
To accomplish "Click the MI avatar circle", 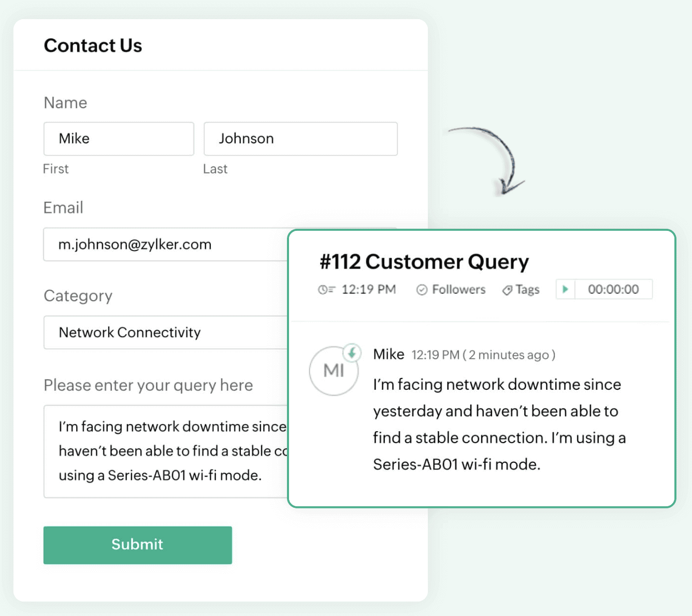I will [x=333, y=371].
